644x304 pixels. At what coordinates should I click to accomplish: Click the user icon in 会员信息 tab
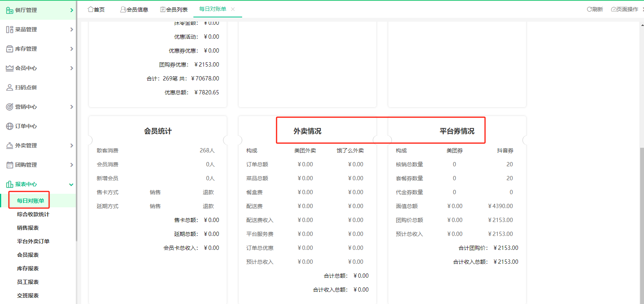(x=123, y=9)
